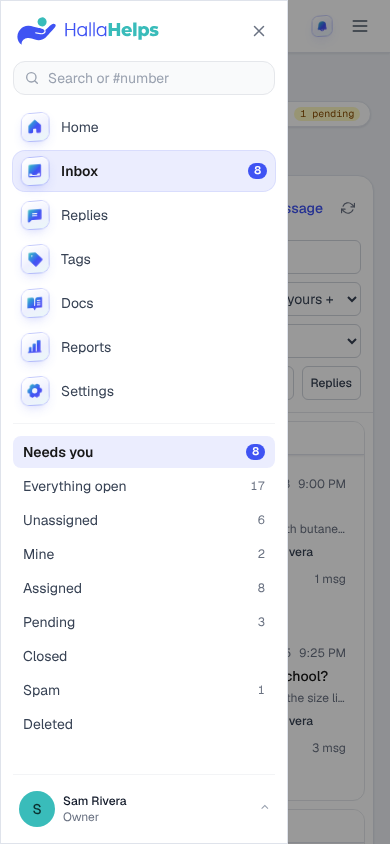The image size is (390, 844).
Task: Show Unassigned conversations
Action: point(144,520)
